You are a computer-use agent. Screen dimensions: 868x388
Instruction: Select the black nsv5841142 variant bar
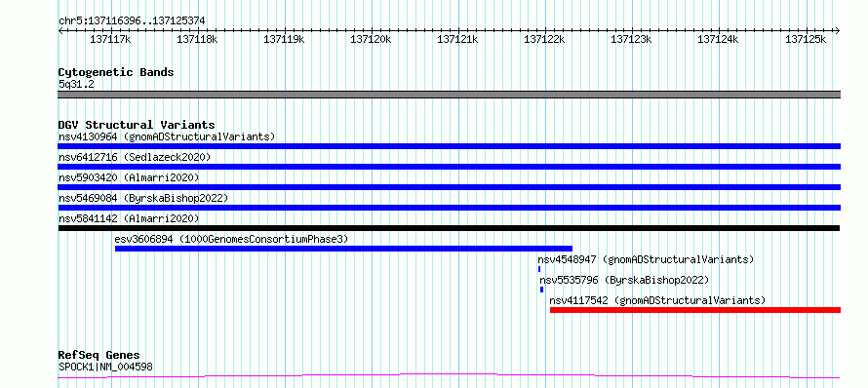[x=449, y=228]
